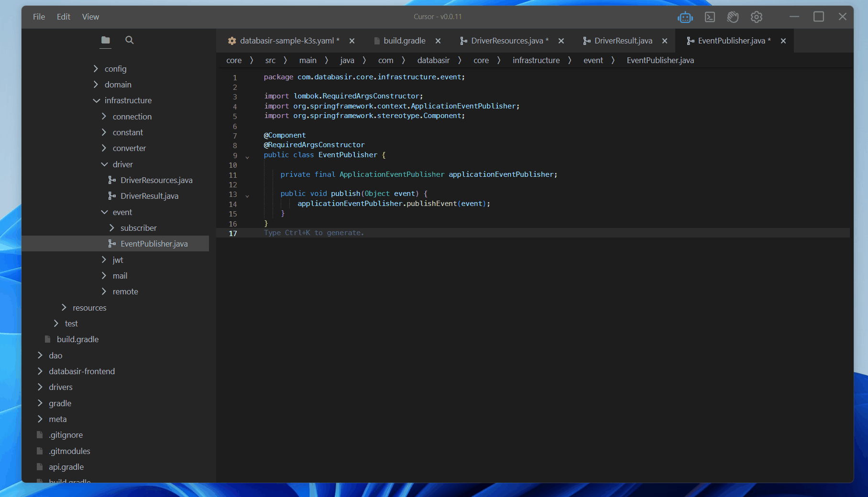
Task: Fold the EventPublisher class at line 9
Action: (247, 157)
